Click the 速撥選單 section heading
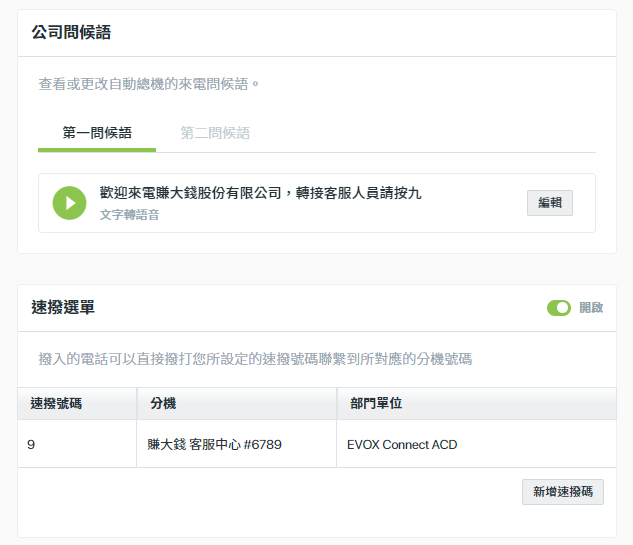This screenshot has height=545, width=633. pos(63,307)
